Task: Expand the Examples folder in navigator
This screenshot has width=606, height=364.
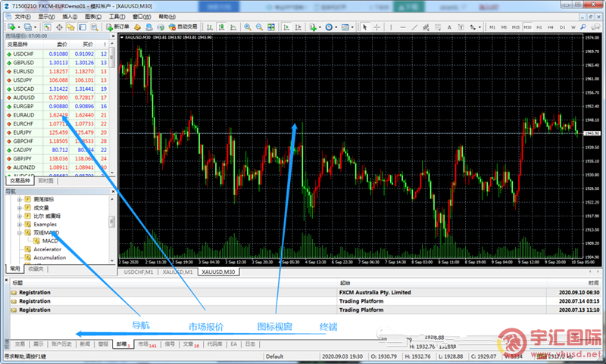Action: 18,225
